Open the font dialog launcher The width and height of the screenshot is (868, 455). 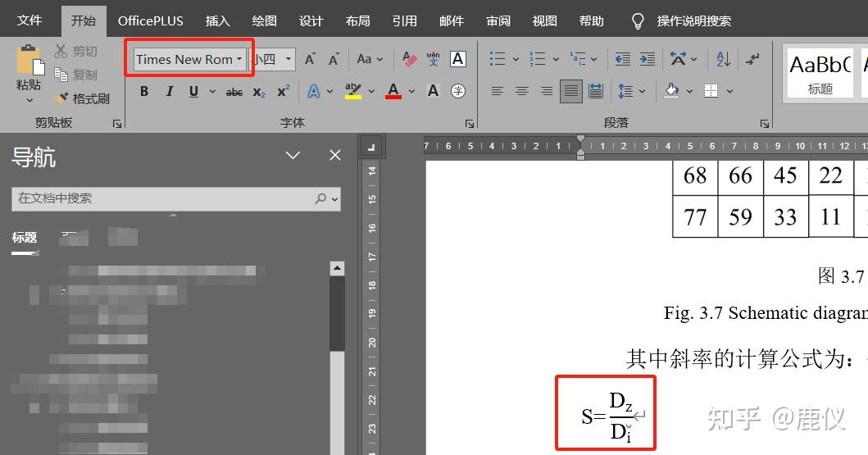pyautogui.click(x=470, y=124)
